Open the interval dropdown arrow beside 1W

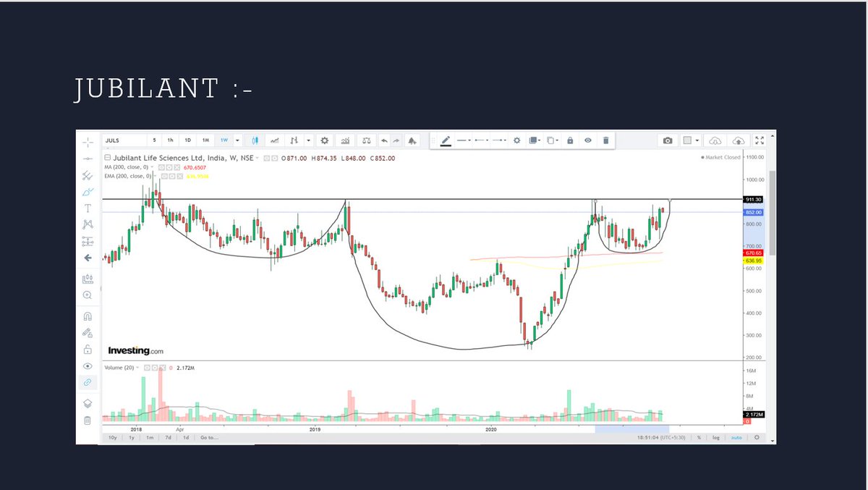pyautogui.click(x=237, y=140)
